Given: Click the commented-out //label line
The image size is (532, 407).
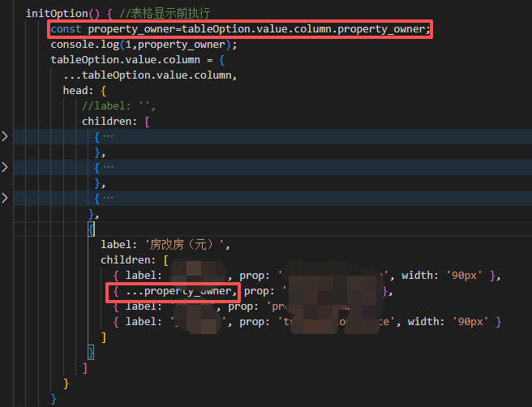Looking at the screenshot, I should [118, 106].
